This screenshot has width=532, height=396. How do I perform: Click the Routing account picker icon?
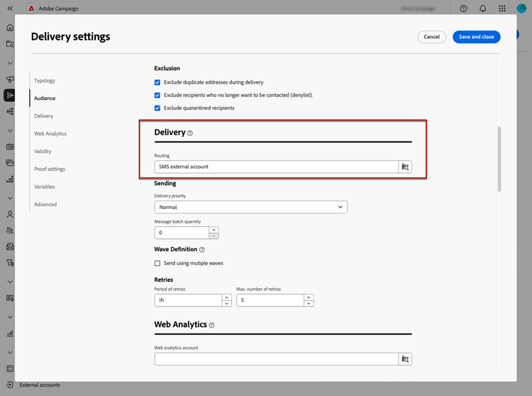pyautogui.click(x=405, y=167)
